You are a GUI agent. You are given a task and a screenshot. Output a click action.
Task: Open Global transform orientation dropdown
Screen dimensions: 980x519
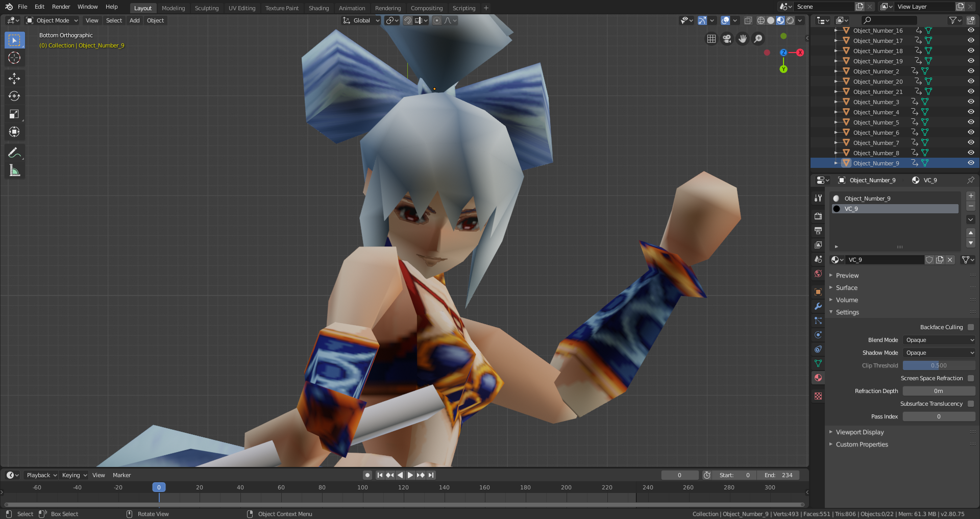click(x=361, y=20)
